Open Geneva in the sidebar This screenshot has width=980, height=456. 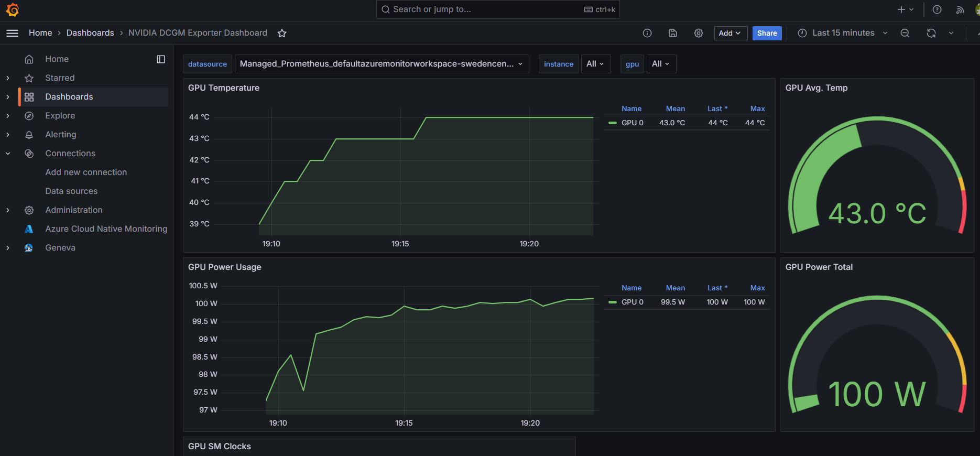[60, 248]
